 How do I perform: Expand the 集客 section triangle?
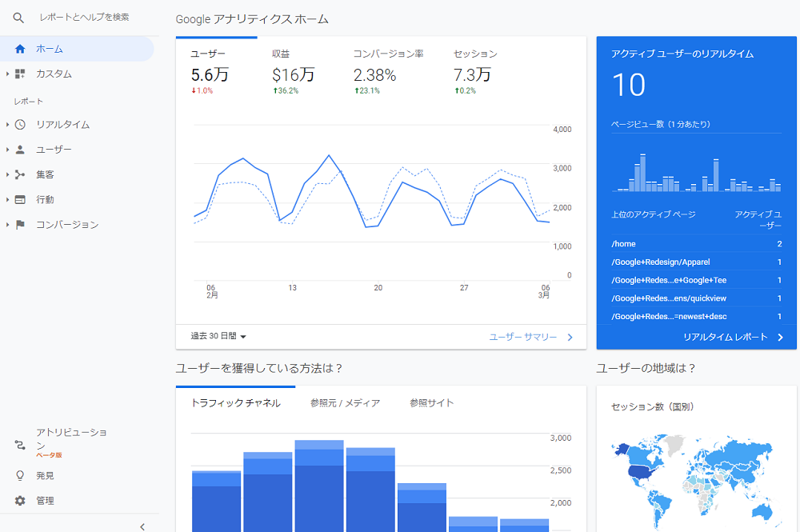pos(7,174)
